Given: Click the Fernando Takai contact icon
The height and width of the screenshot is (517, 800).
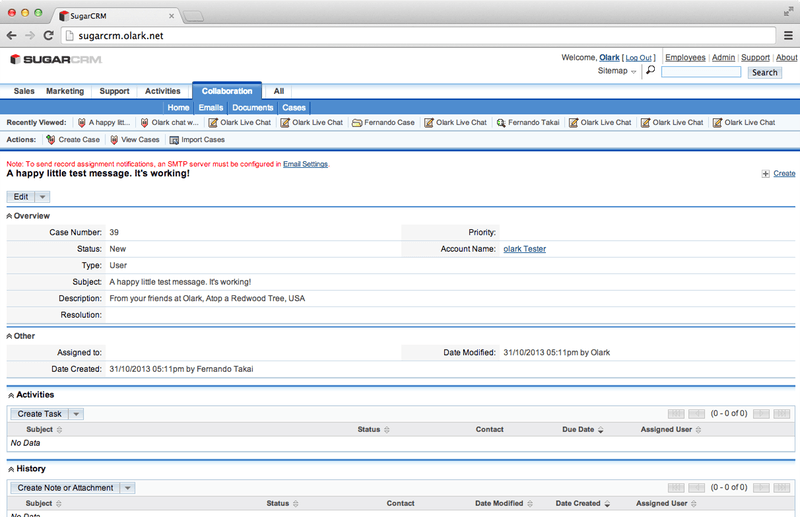Looking at the screenshot, I should pos(500,123).
